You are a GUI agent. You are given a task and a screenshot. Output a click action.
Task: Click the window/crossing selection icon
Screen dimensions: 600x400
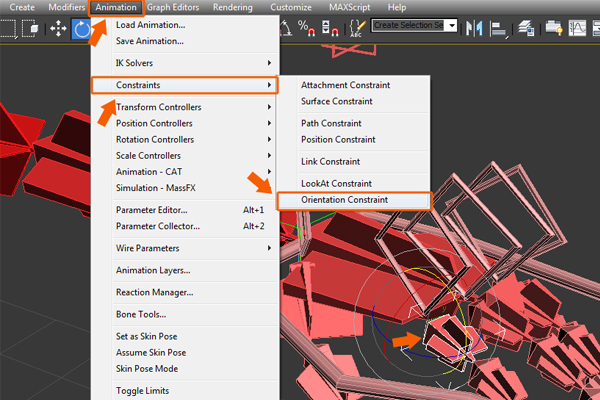(31, 29)
